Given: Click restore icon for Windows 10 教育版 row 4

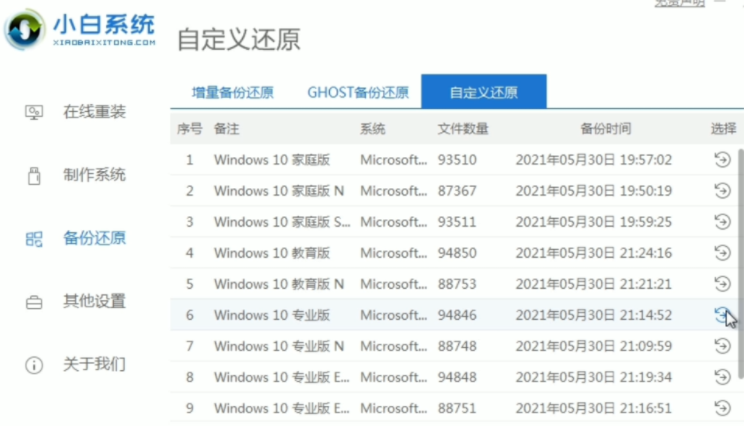Looking at the screenshot, I should pyautogui.click(x=722, y=253).
